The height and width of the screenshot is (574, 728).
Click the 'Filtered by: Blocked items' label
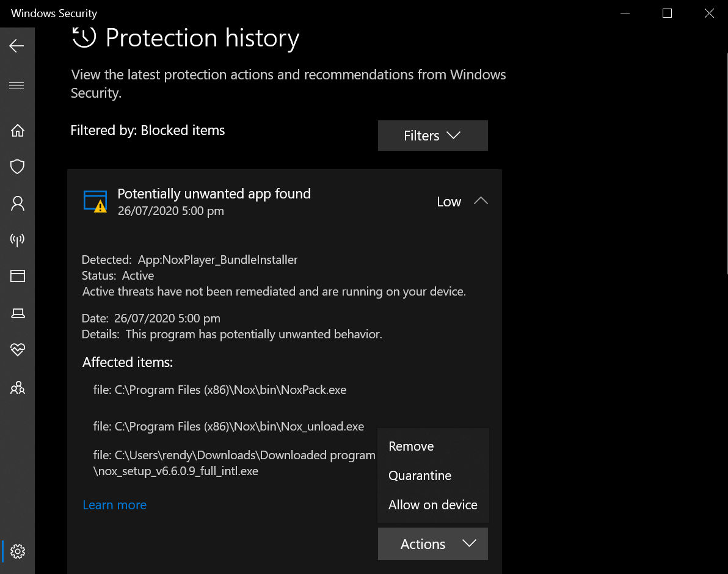[148, 131]
